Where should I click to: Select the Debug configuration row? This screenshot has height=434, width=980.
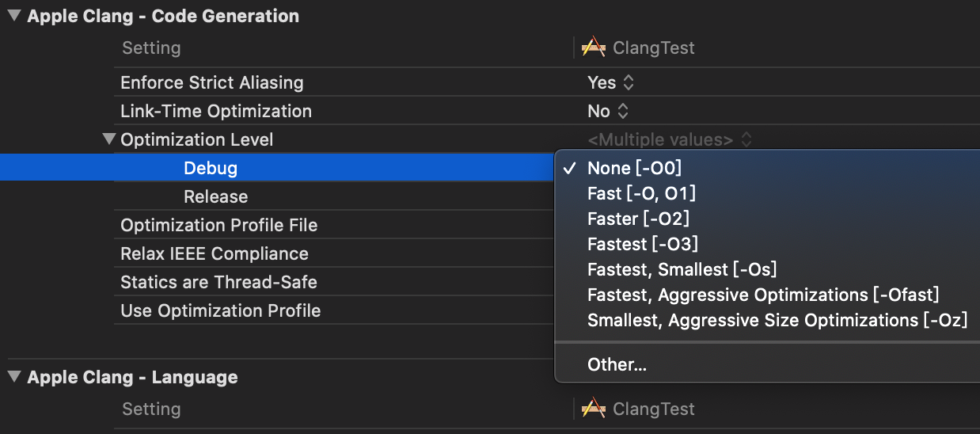[211, 168]
